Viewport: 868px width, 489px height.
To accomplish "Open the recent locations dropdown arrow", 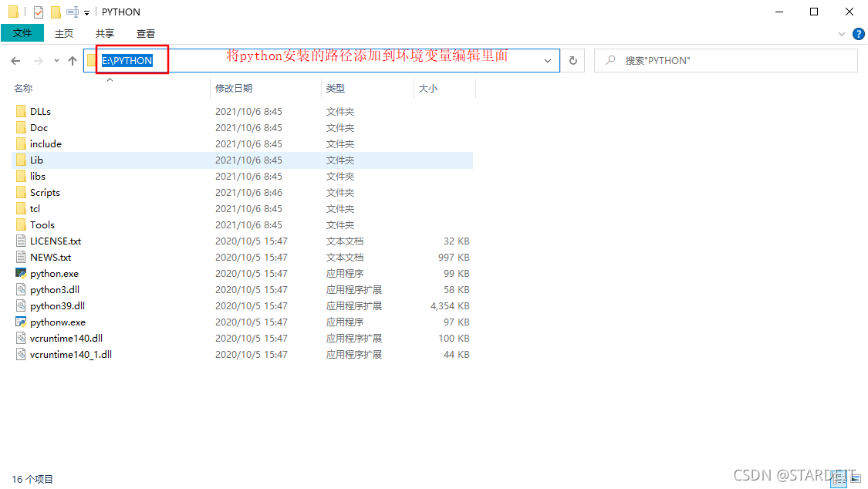I will 56,61.
